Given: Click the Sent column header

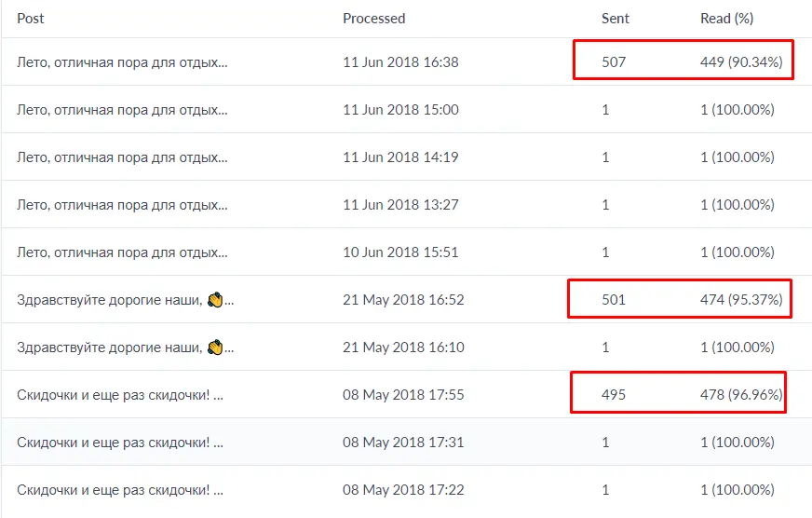Looking at the screenshot, I should pos(616,19).
